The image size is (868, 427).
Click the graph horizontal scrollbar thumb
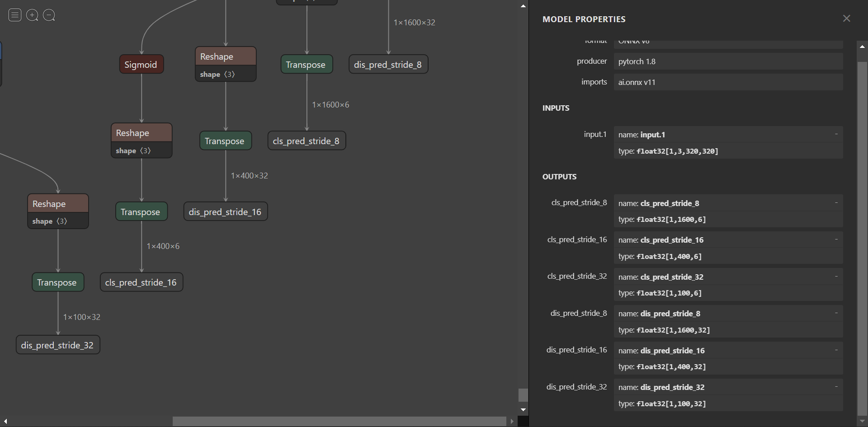(340, 421)
